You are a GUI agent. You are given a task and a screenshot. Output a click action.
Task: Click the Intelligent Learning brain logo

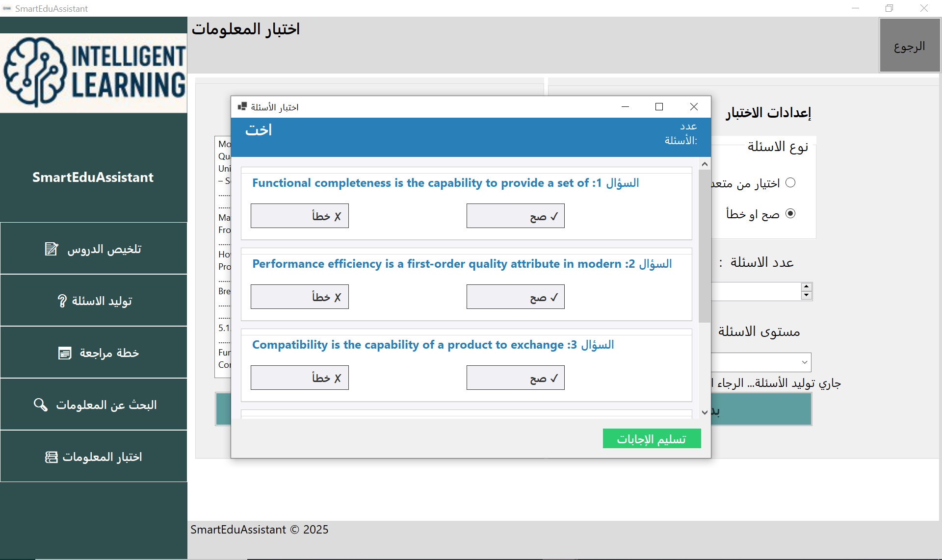(93, 73)
